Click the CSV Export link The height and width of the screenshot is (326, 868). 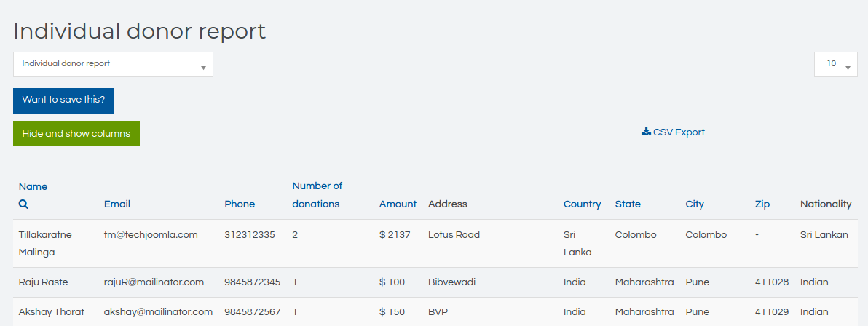678,132
